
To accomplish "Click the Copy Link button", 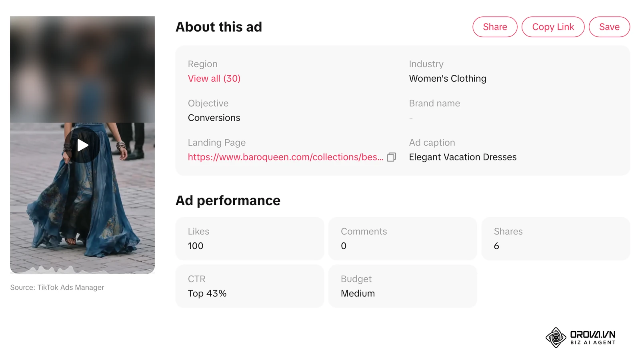I will coord(553,27).
